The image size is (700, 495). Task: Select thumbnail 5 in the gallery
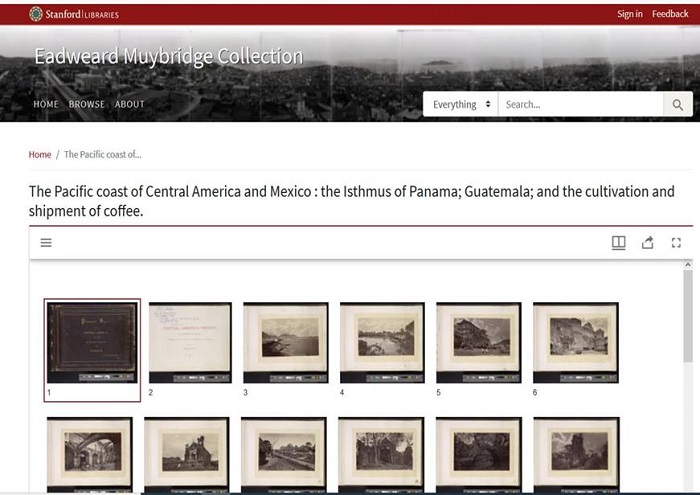tap(478, 342)
